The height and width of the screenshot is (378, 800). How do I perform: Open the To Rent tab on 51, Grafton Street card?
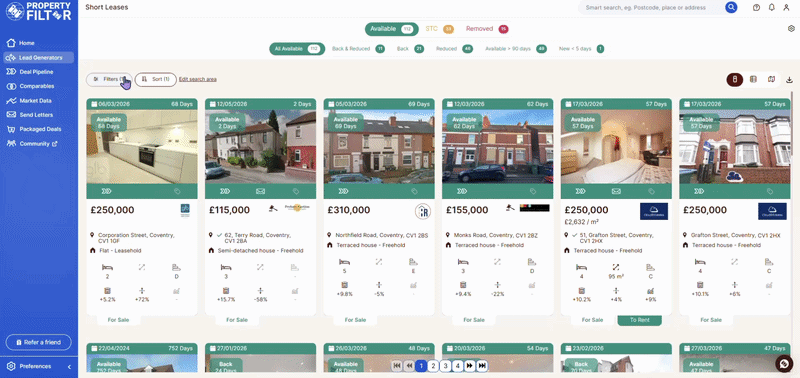[x=639, y=320]
